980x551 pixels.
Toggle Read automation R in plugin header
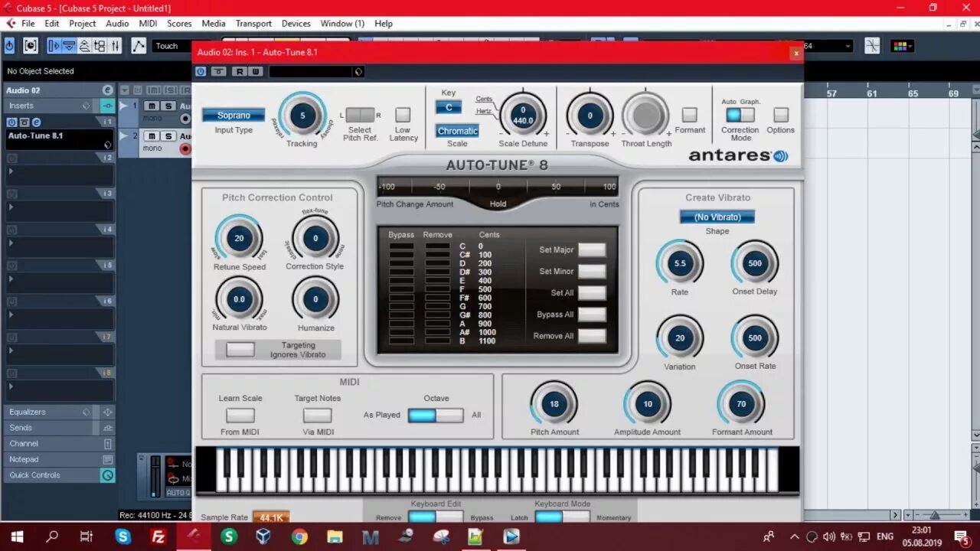coord(240,71)
